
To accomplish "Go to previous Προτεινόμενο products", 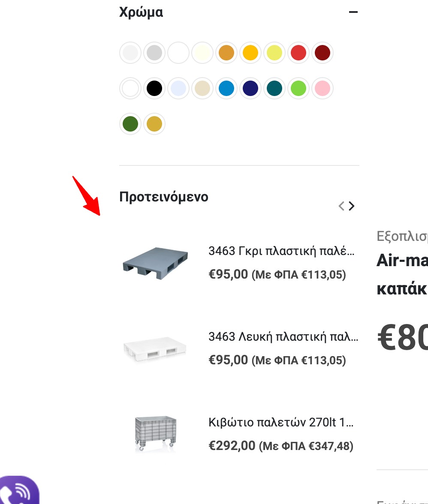I will [341, 206].
